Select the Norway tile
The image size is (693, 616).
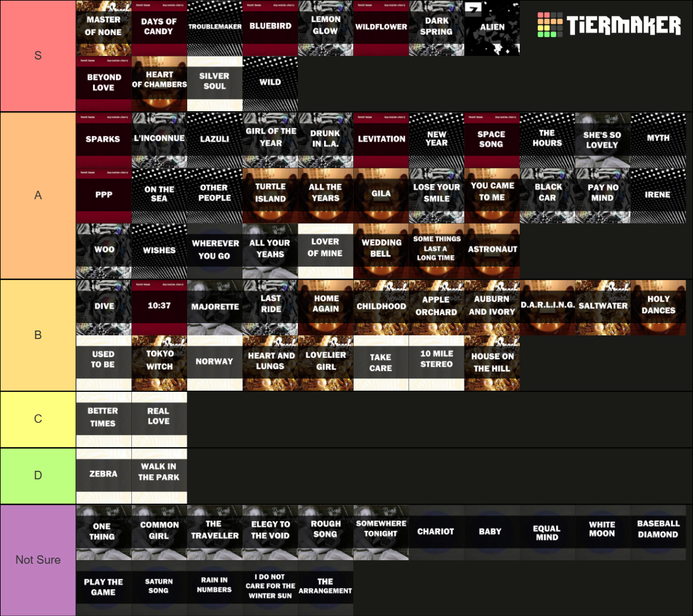click(215, 363)
